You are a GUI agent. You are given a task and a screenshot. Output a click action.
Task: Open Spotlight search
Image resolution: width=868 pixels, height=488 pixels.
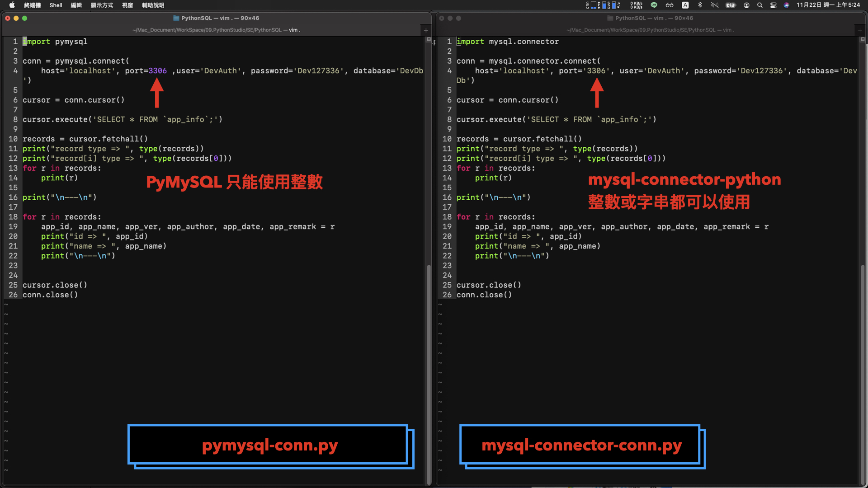point(760,5)
